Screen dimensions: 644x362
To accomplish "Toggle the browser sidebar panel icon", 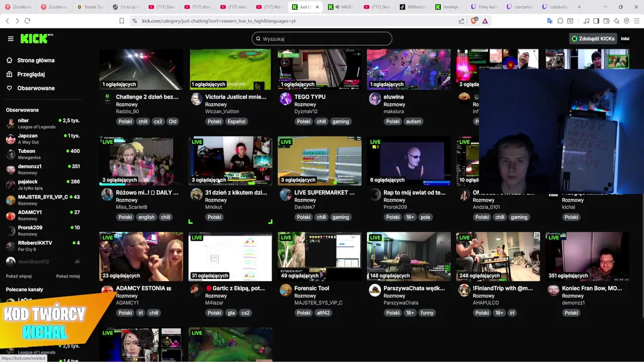I will pyautogui.click(x=596, y=21).
